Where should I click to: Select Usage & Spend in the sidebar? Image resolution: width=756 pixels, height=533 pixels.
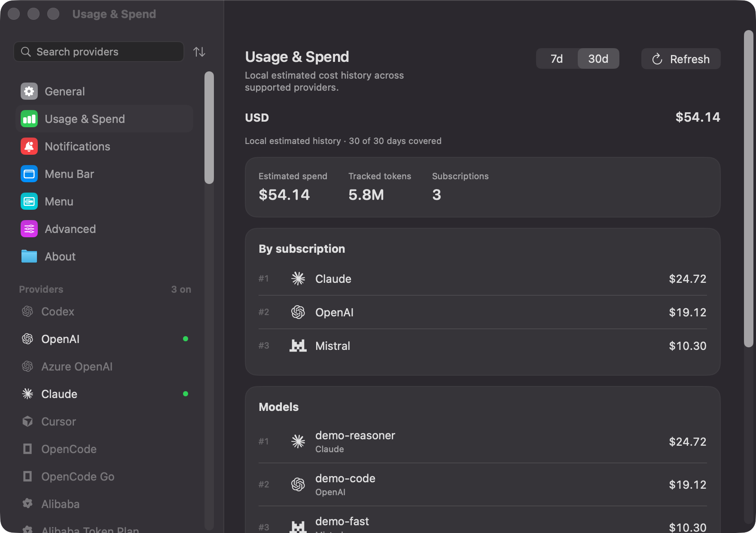[104, 119]
